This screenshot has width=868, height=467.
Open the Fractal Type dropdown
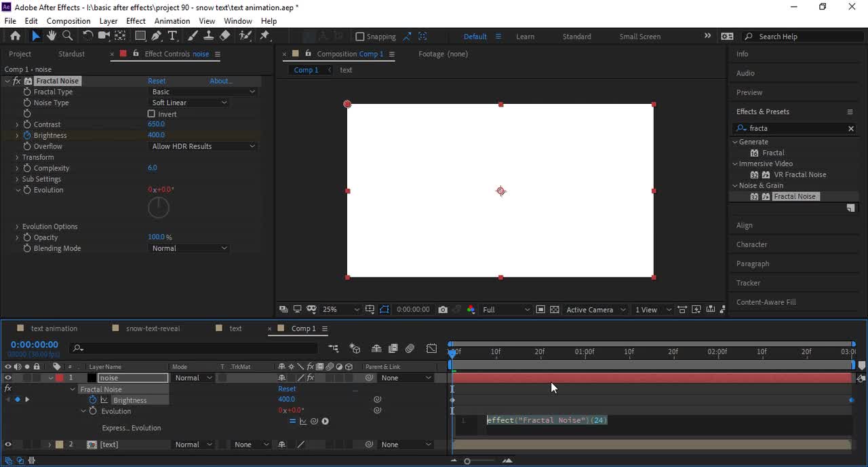[203, 92]
